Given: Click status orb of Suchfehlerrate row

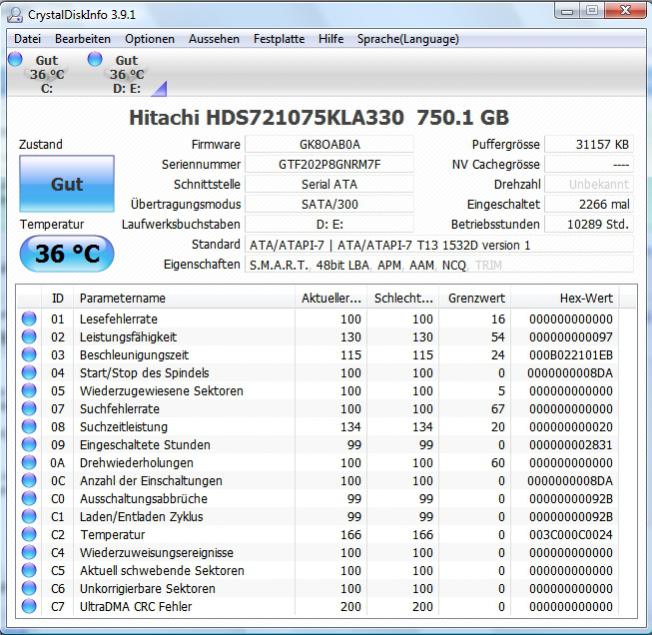Looking at the screenshot, I should (29, 408).
